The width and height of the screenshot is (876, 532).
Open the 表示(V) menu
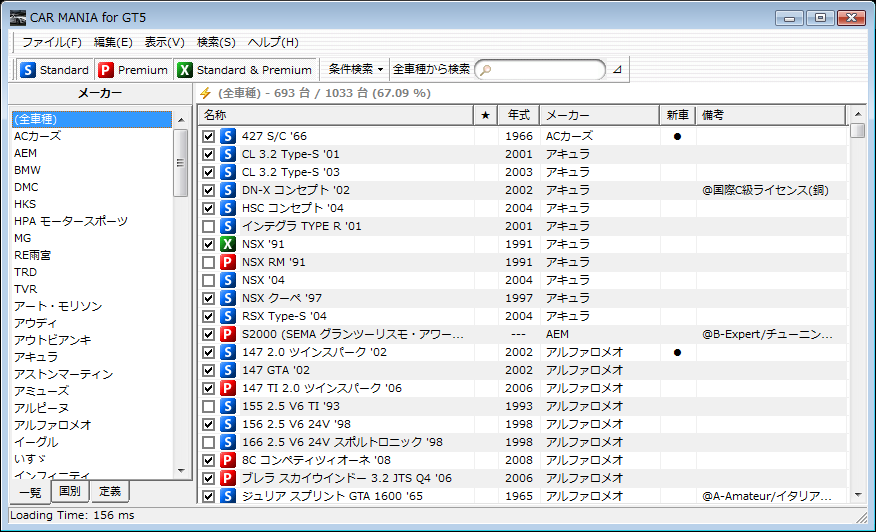[165, 42]
